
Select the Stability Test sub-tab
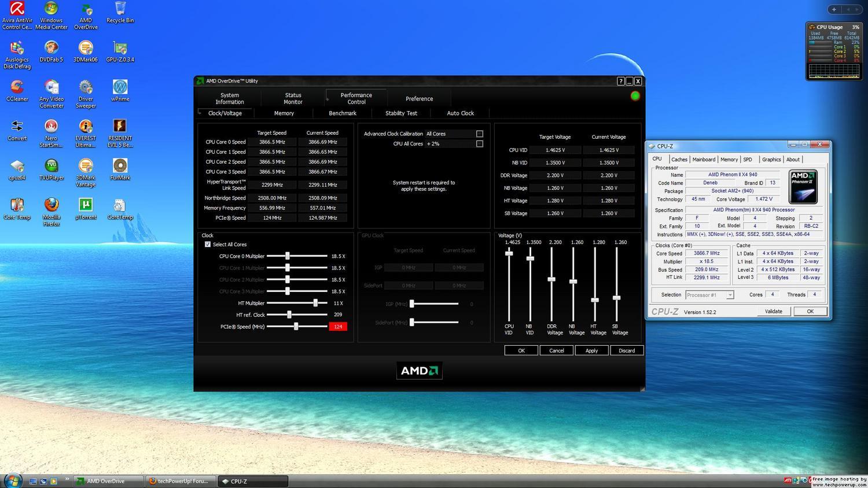tap(401, 113)
